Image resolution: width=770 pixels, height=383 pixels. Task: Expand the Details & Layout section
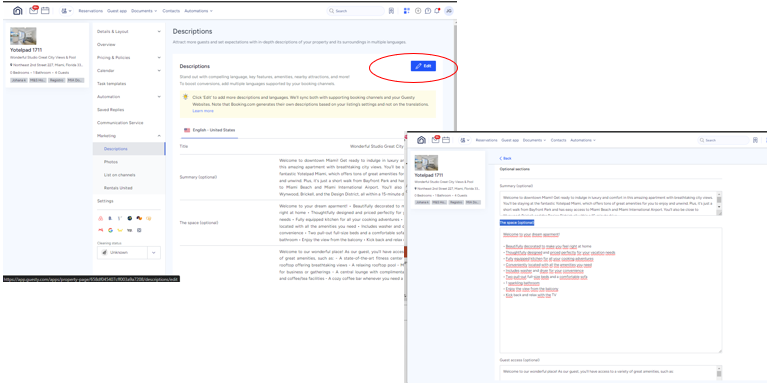129,31
